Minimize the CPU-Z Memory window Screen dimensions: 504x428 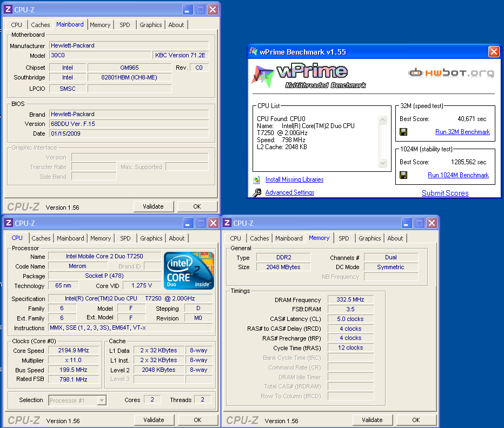[x=406, y=223]
